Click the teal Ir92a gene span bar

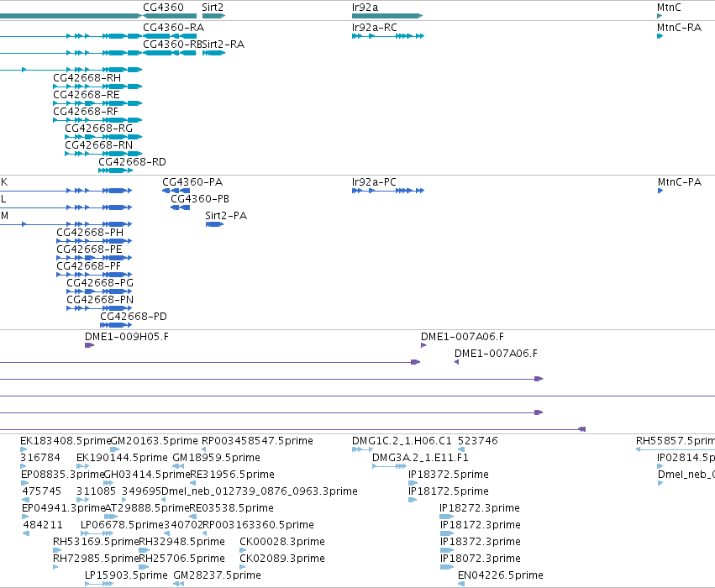387,16
